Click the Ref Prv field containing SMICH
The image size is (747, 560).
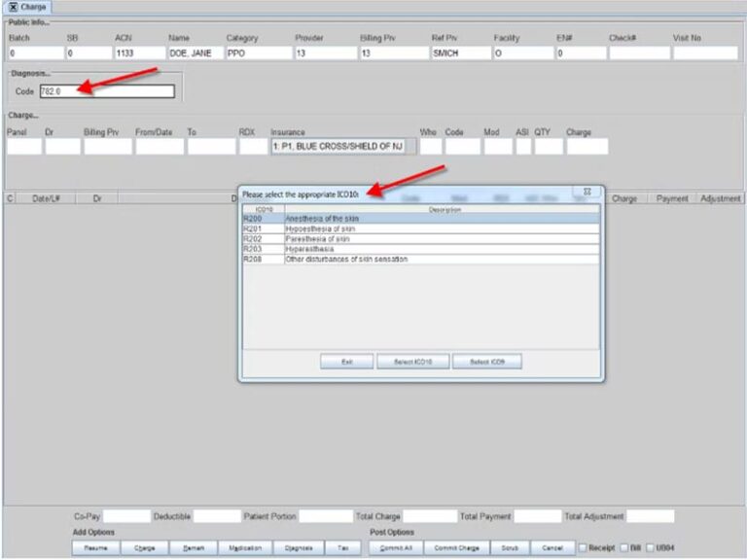tap(461, 52)
